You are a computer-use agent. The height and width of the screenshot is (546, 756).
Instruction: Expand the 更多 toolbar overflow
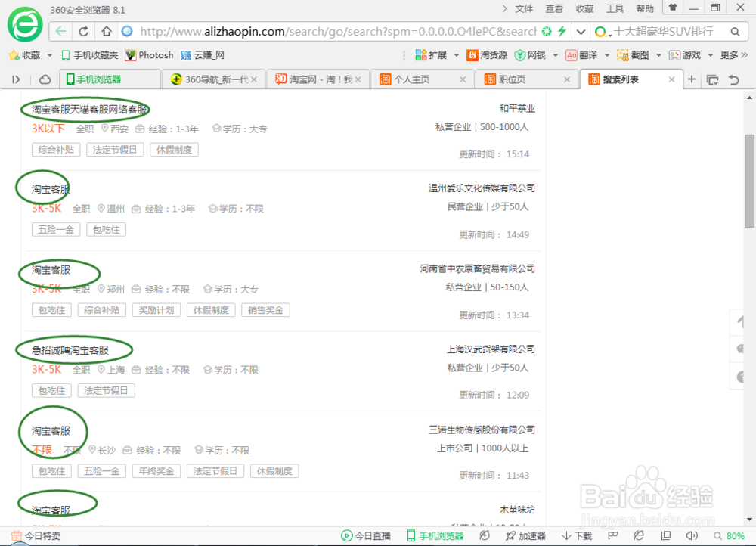(734, 55)
